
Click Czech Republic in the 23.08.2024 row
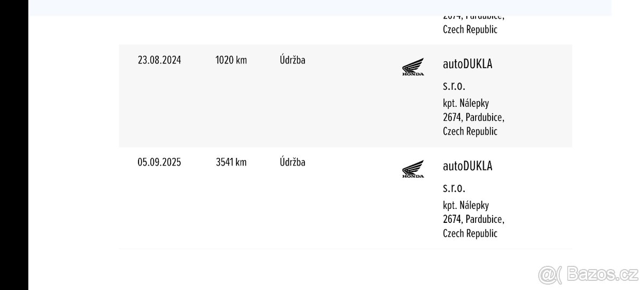[470, 131]
